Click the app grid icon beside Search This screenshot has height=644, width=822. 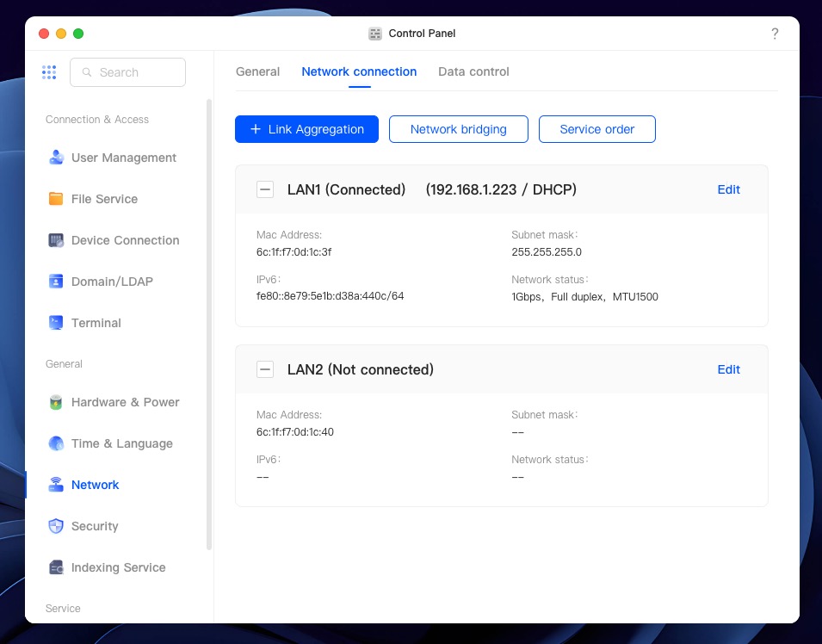click(49, 72)
